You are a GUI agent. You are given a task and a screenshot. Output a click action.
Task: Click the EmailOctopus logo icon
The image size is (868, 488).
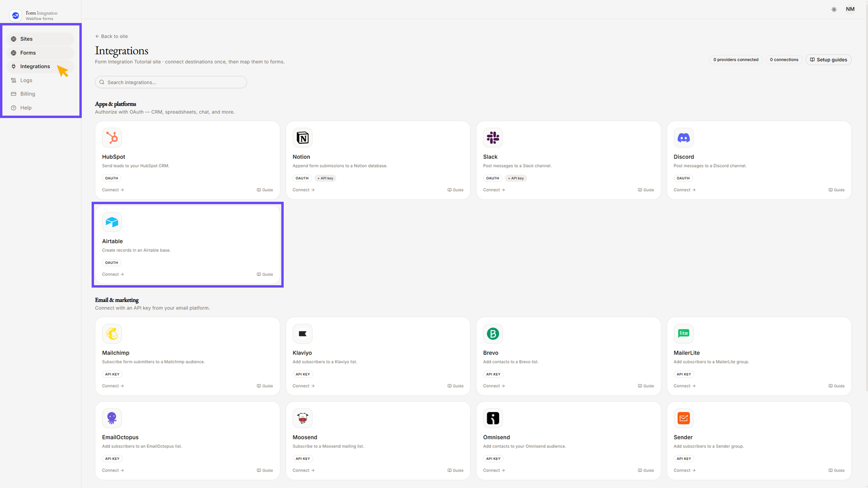point(112,418)
